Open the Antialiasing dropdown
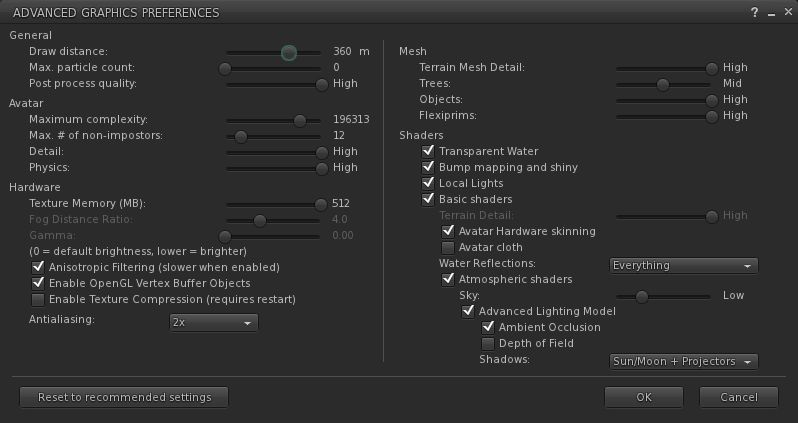The width and height of the screenshot is (798, 423). click(x=214, y=322)
